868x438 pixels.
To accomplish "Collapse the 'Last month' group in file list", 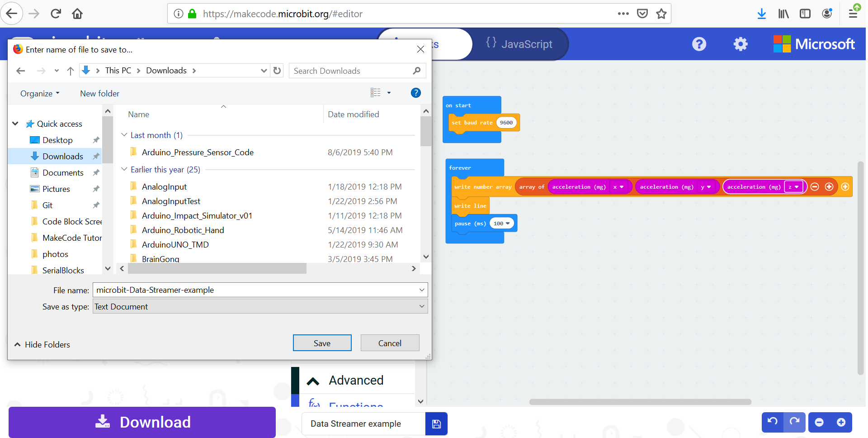I will point(123,134).
